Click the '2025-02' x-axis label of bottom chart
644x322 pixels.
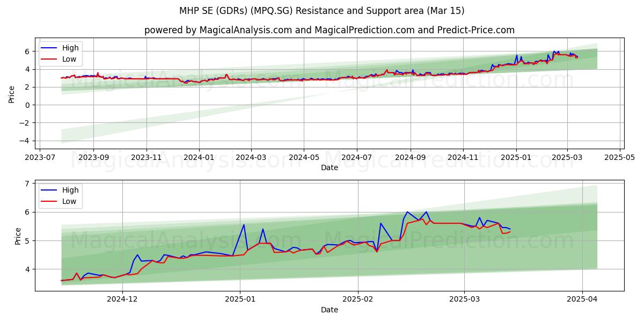click(357, 300)
